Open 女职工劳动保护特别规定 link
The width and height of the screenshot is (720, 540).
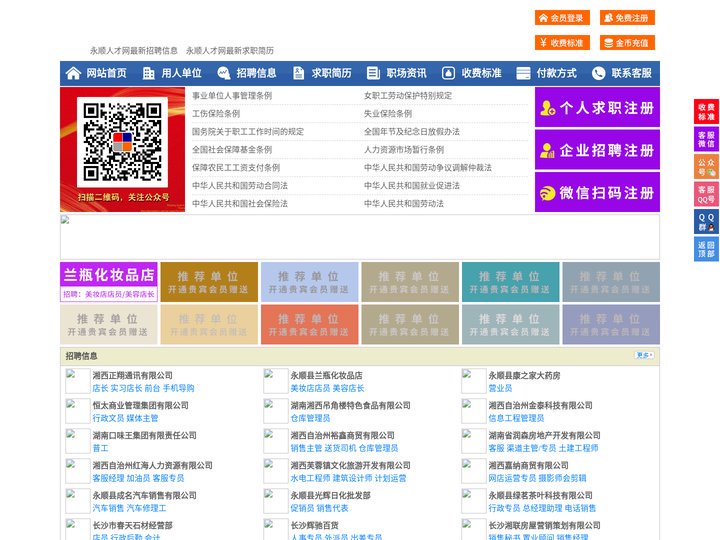point(408,96)
